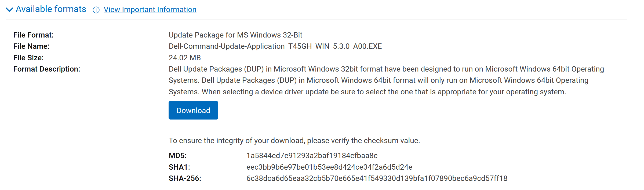Click the checksum integrity instruction sentence
The image size is (644, 190).
pos(294,141)
